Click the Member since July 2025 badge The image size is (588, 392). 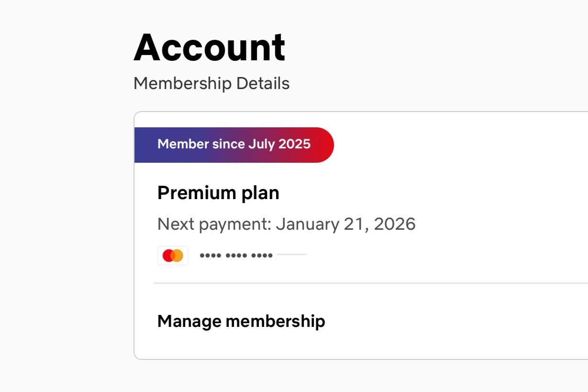click(234, 145)
